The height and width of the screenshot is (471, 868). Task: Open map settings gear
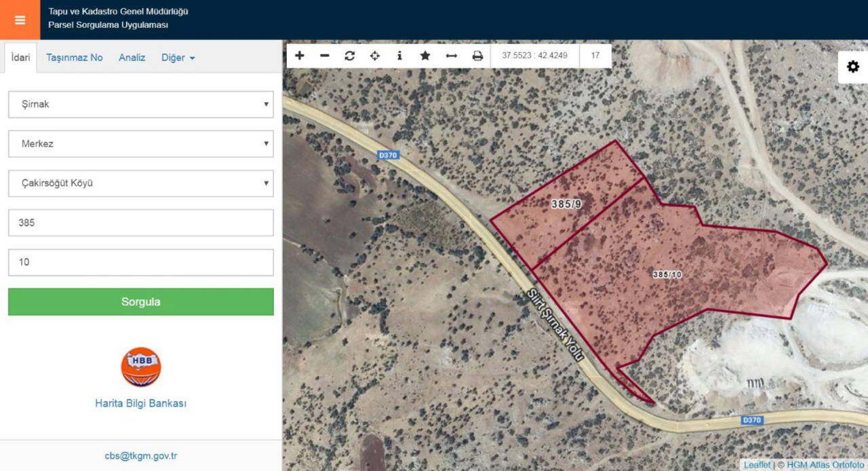pyautogui.click(x=852, y=67)
